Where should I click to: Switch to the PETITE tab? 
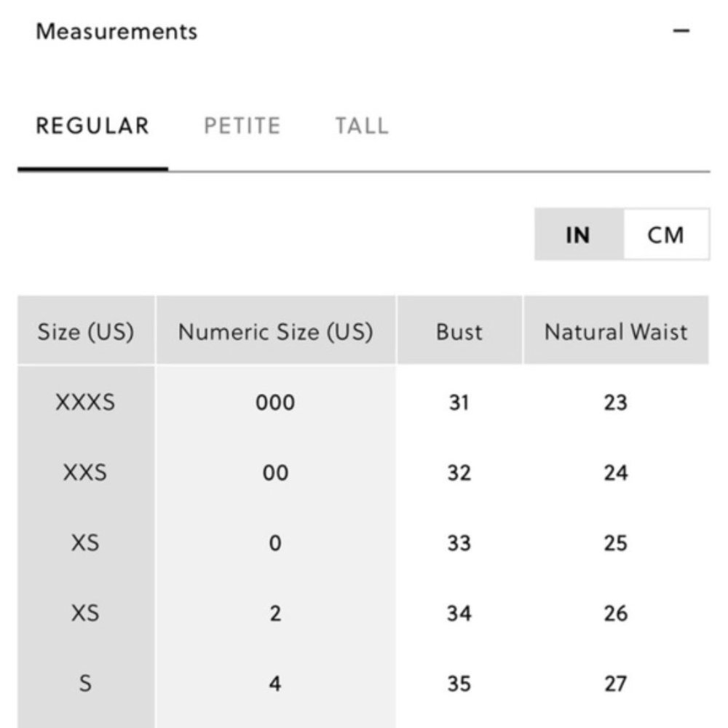tap(242, 126)
